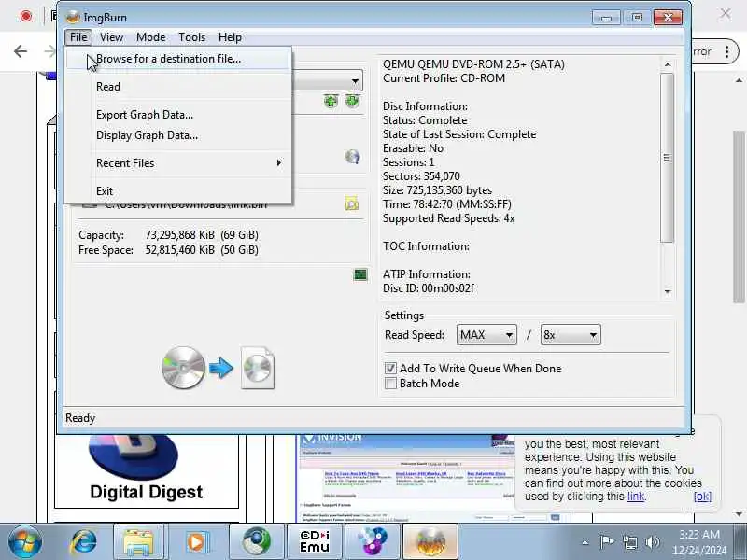Click the cookie notice 'link' hyperlink
Viewport: 747px width, 560px height.
[x=636, y=497]
